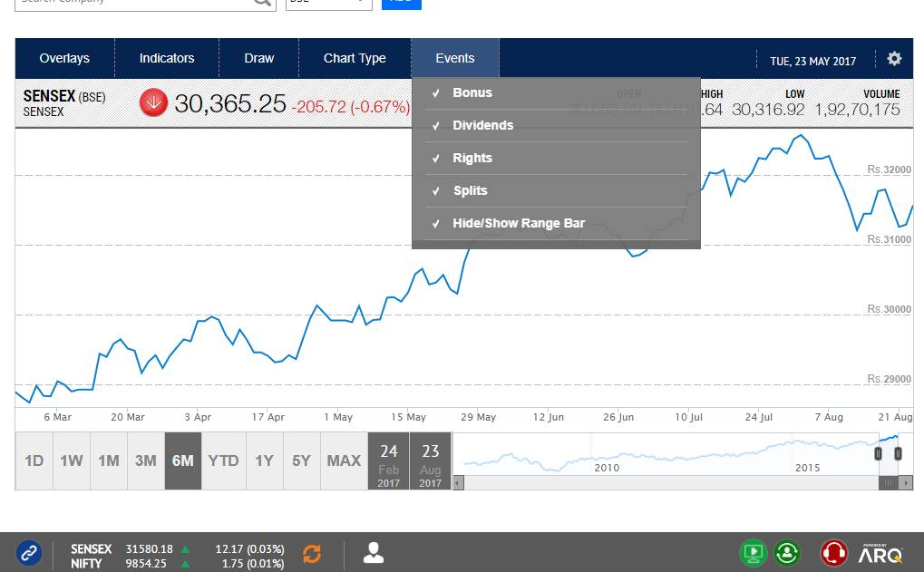Click the green video screen icon
This screenshot has height=572, width=924.
[x=753, y=552]
